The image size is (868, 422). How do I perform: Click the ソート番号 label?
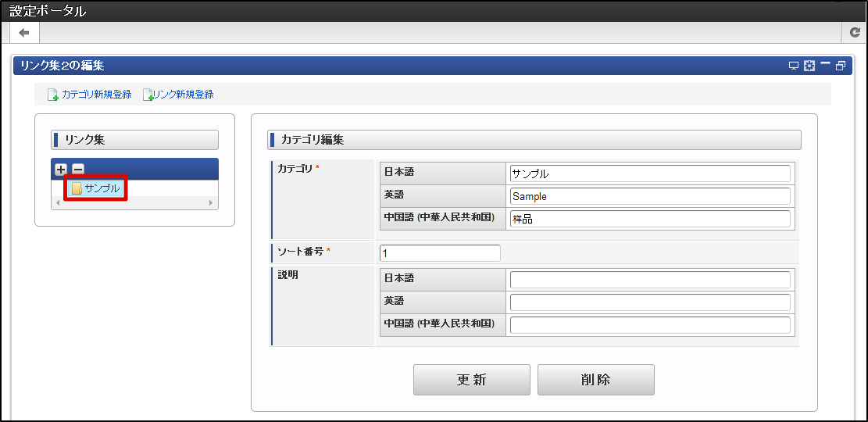point(301,251)
